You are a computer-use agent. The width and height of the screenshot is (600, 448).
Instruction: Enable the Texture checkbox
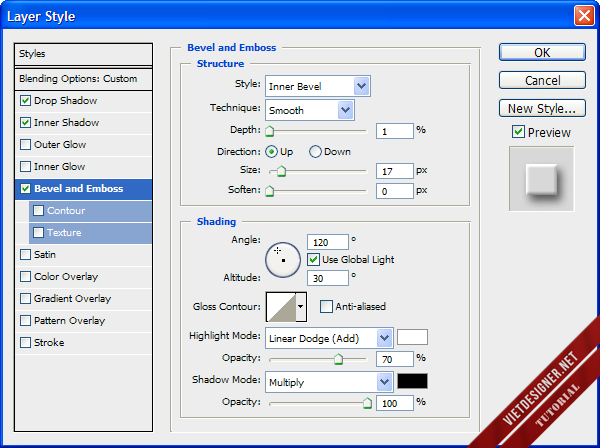(38, 233)
